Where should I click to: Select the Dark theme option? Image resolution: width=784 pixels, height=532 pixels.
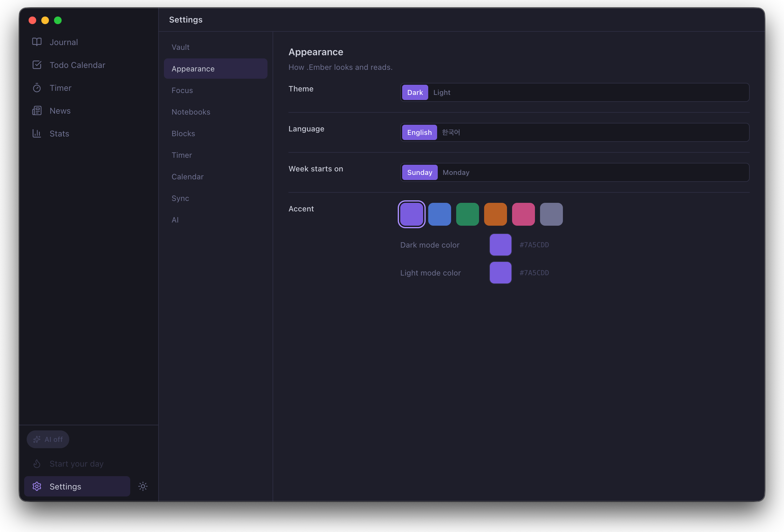pos(415,92)
